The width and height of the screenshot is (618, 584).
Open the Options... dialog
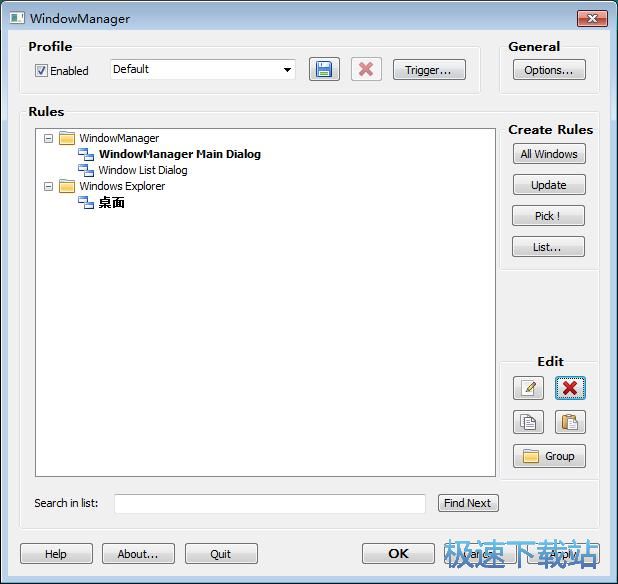coord(549,70)
